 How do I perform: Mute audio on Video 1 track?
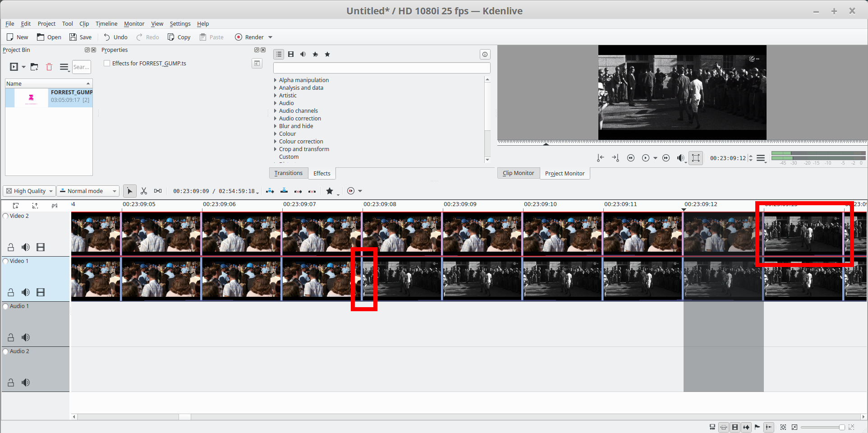tap(26, 292)
